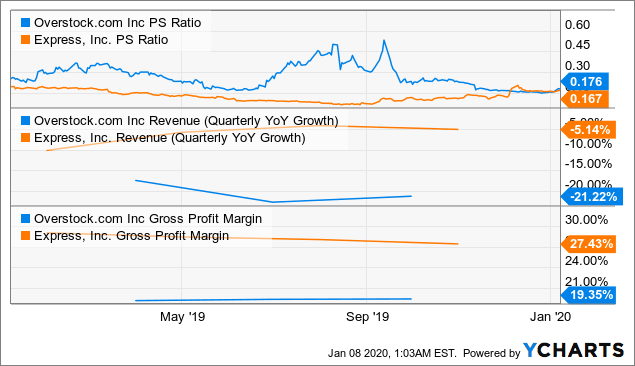
Task: Select 'Overstock.com Inc Gross Profit Margin' label
Action: click(148, 219)
